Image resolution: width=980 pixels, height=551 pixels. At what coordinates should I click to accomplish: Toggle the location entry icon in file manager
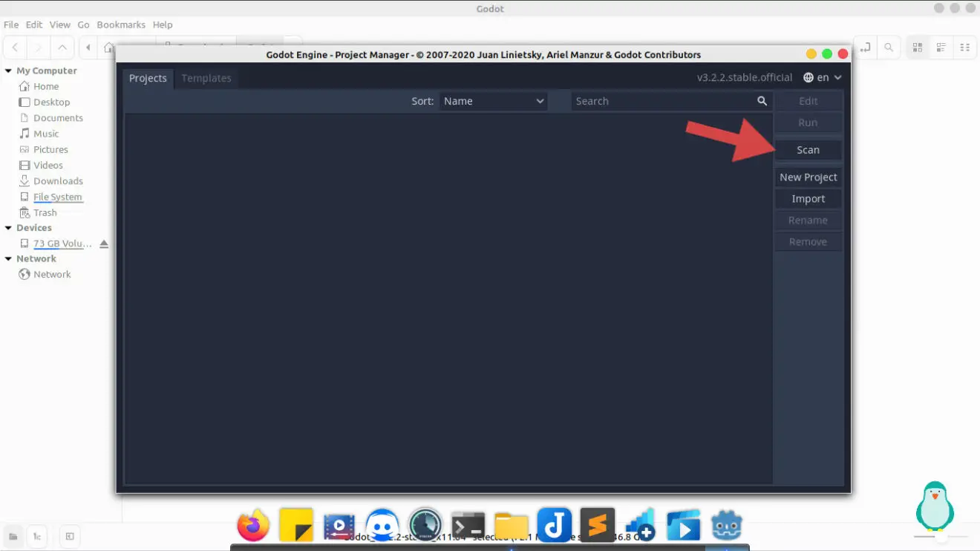[x=866, y=48]
